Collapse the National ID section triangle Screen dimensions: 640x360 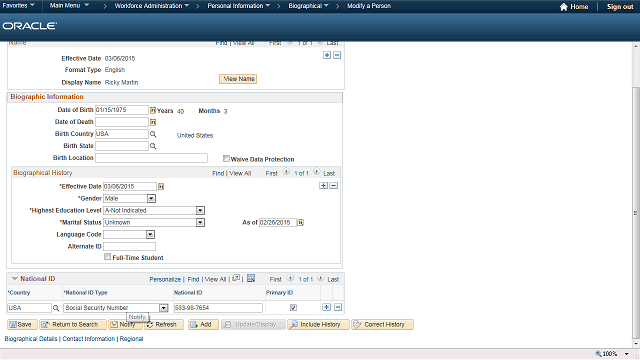point(15,279)
